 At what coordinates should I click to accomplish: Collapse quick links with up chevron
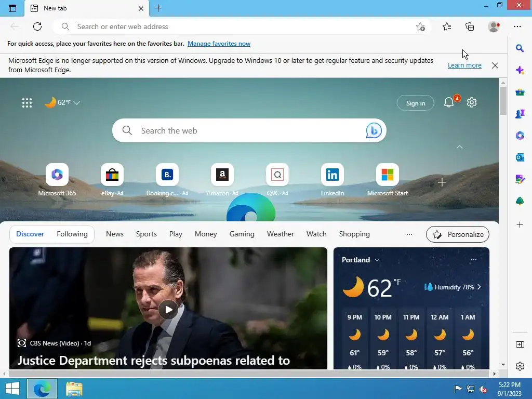[x=459, y=147]
